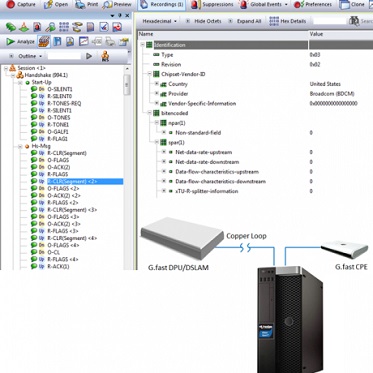This screenshot has height=373, width=373.
Task: Toggle the Hide Octets option
Action: coord(204,21)
